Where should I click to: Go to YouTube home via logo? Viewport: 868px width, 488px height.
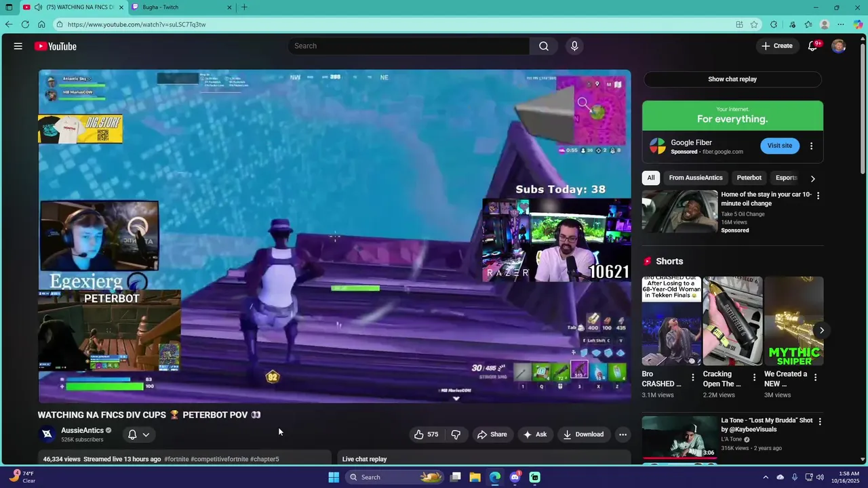56,46
